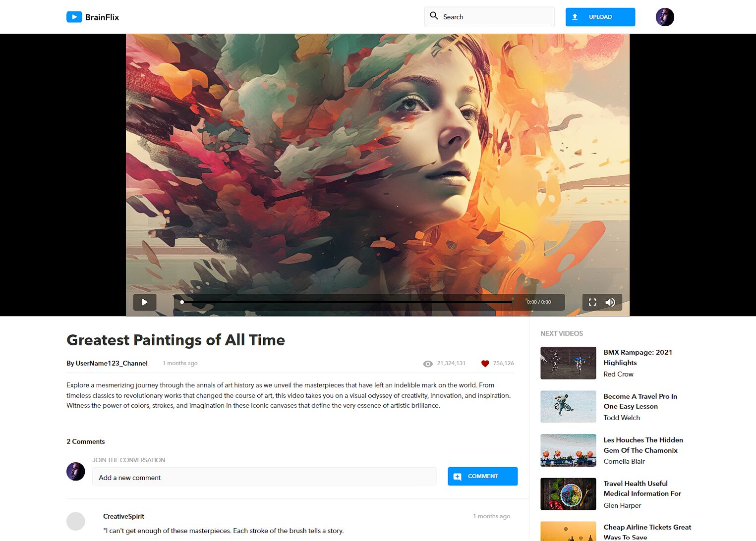Click your avatar next to the comment box
This screenshot has width=756, height=541.
[x=75, y=471]
